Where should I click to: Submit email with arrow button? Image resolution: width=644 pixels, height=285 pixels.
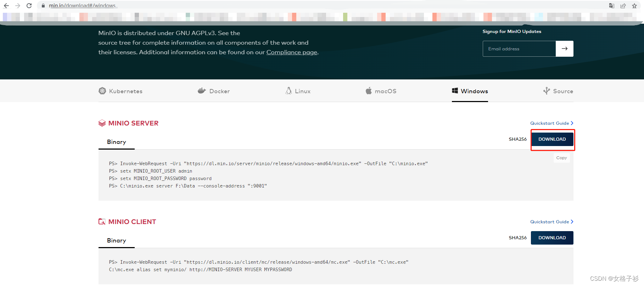(x=565, y=49)
